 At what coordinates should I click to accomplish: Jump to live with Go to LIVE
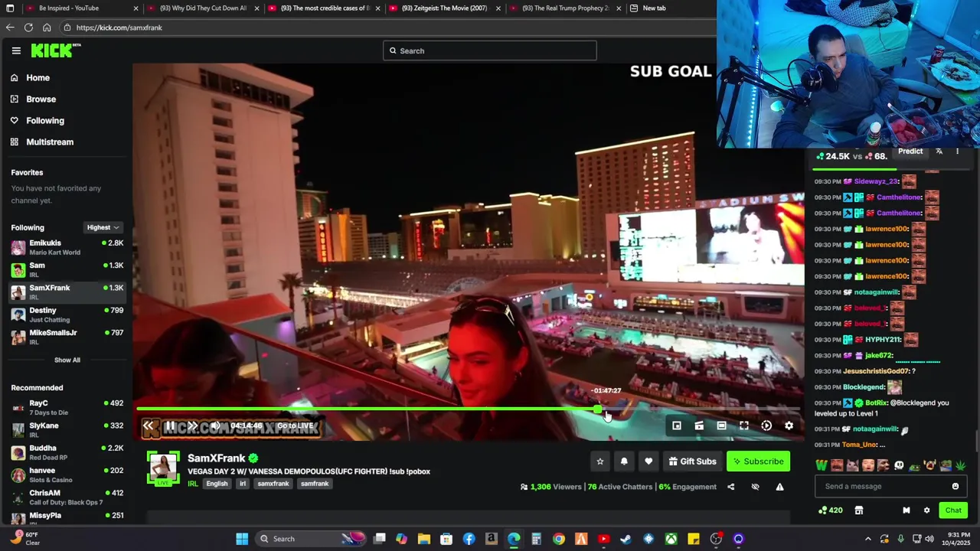(x=296, y=426)
